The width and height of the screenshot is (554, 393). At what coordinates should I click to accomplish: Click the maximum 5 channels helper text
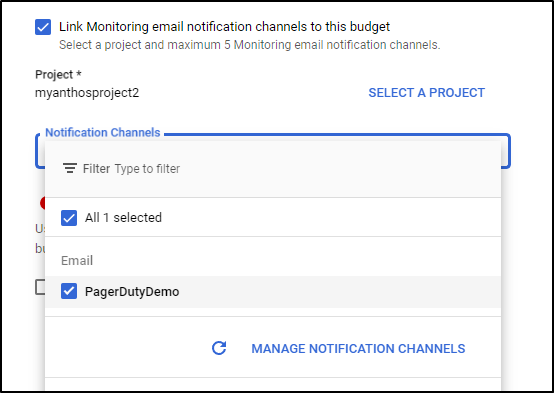tap(249, 45)
